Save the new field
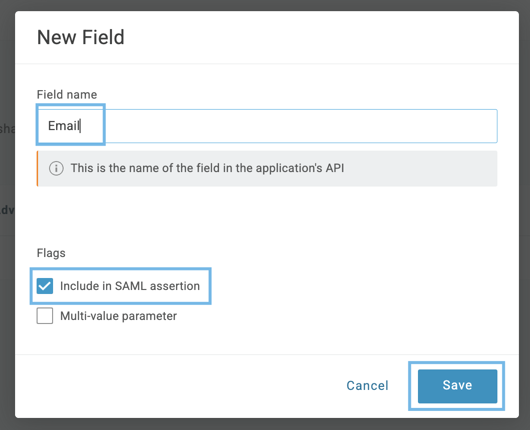The width and height of the screenshot is (530, 430). point(457,386)
